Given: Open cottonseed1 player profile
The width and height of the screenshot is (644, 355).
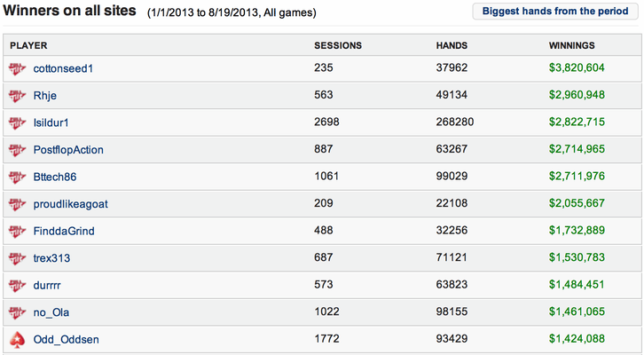Looking at the screenshot, I should 63,68.
